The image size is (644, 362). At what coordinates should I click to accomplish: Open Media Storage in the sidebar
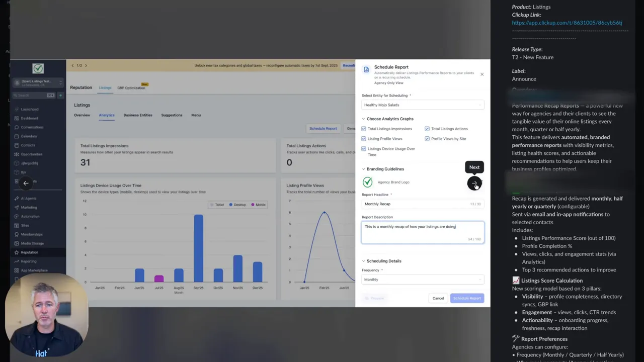click(x=31, y=243)
